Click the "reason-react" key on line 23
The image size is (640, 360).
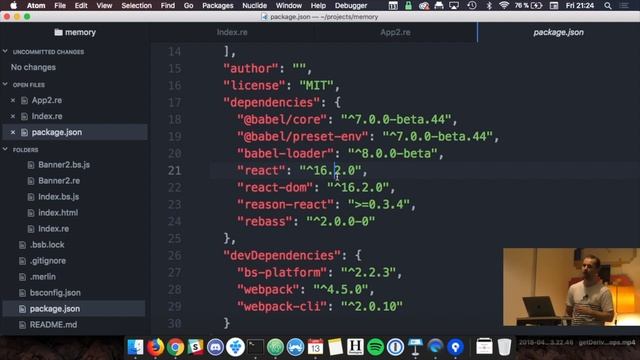tap(285, 204)
